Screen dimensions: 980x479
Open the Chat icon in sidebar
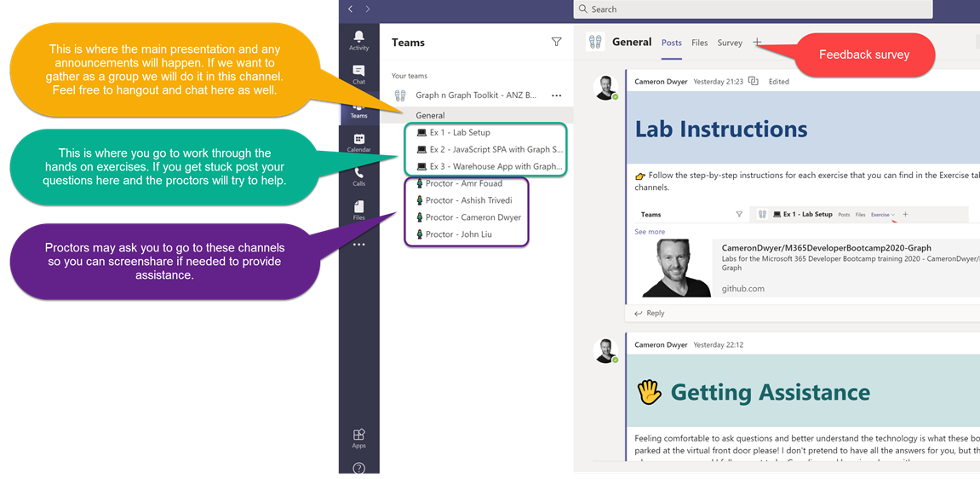pyautogui.click(x=358, y=74)
